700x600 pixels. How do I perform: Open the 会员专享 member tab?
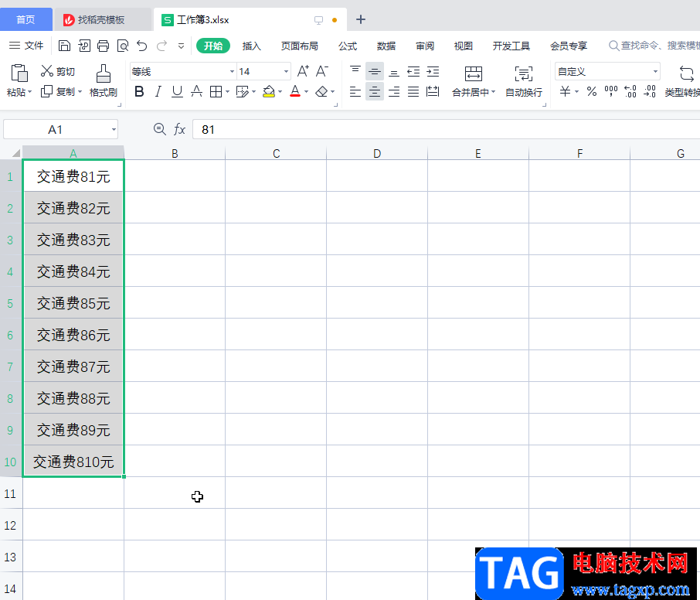tap(569, 46)
